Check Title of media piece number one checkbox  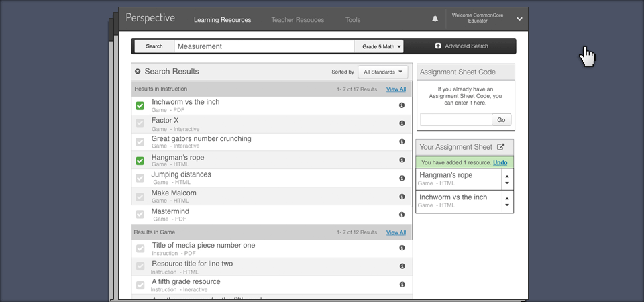(x=140, y=248)
